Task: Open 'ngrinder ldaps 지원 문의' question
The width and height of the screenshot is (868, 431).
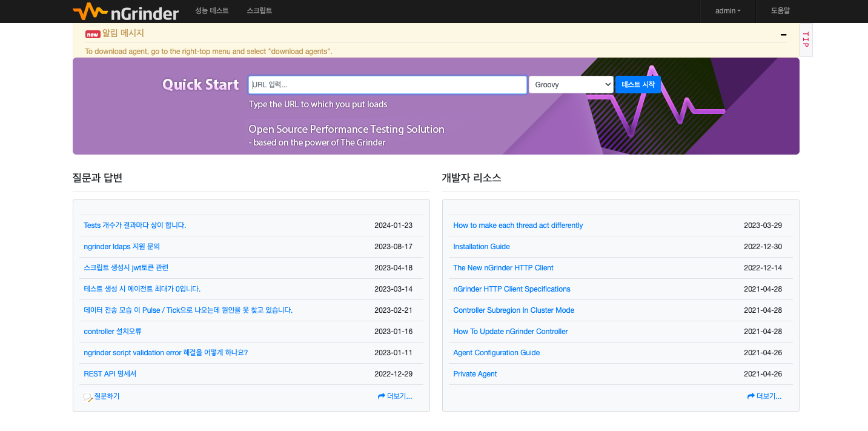Action: coord(122,247)
